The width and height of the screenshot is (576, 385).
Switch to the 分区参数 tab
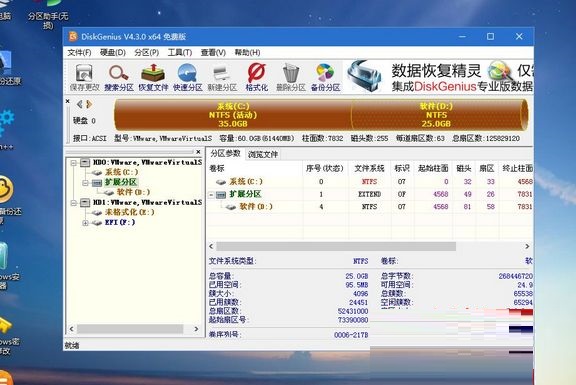coord(225,154)
